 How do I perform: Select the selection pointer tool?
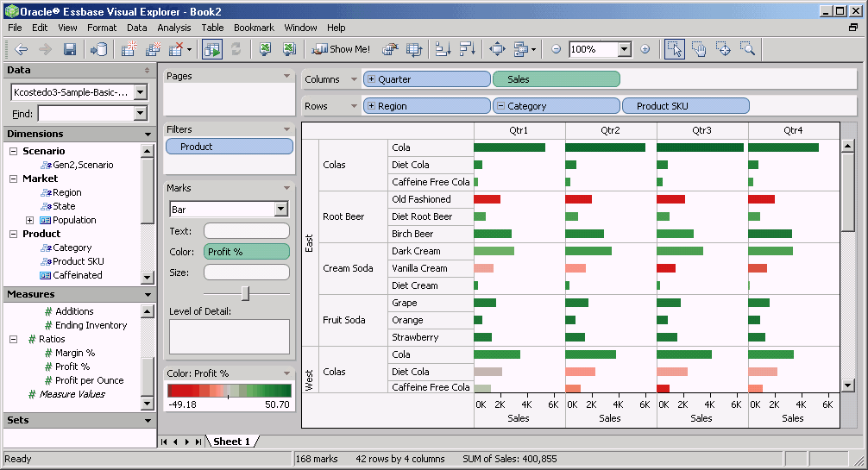[x=675, y=49]
